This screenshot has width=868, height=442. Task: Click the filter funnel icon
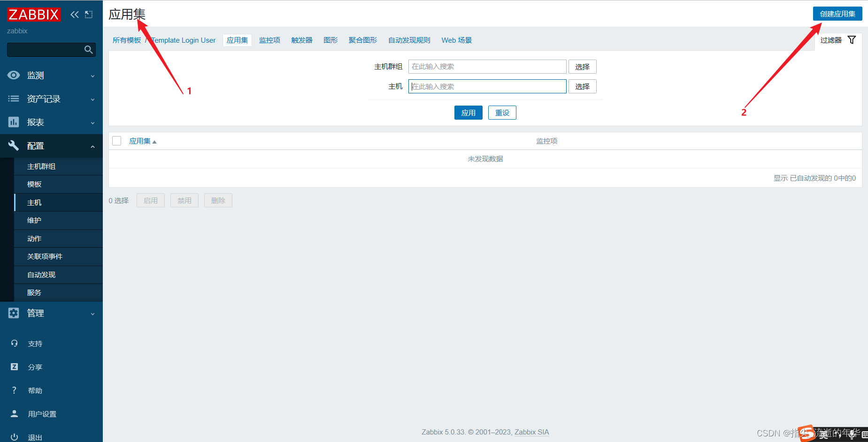pos(852,40)
